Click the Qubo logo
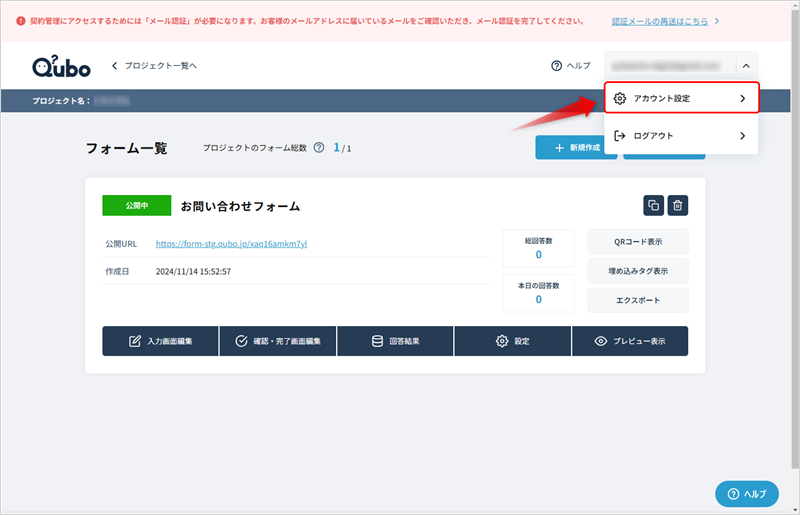800x515 pixels. point(61,66)
